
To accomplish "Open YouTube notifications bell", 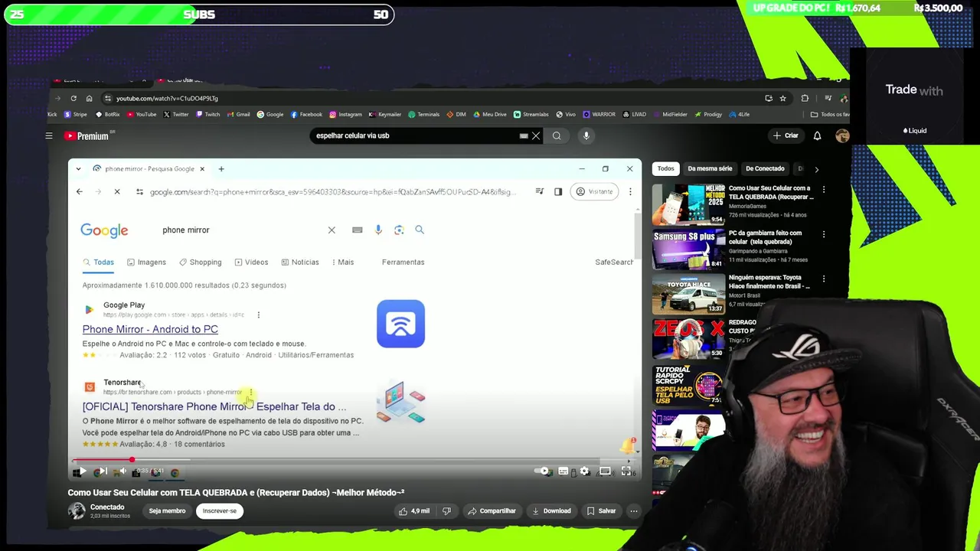I will (817, 135).
